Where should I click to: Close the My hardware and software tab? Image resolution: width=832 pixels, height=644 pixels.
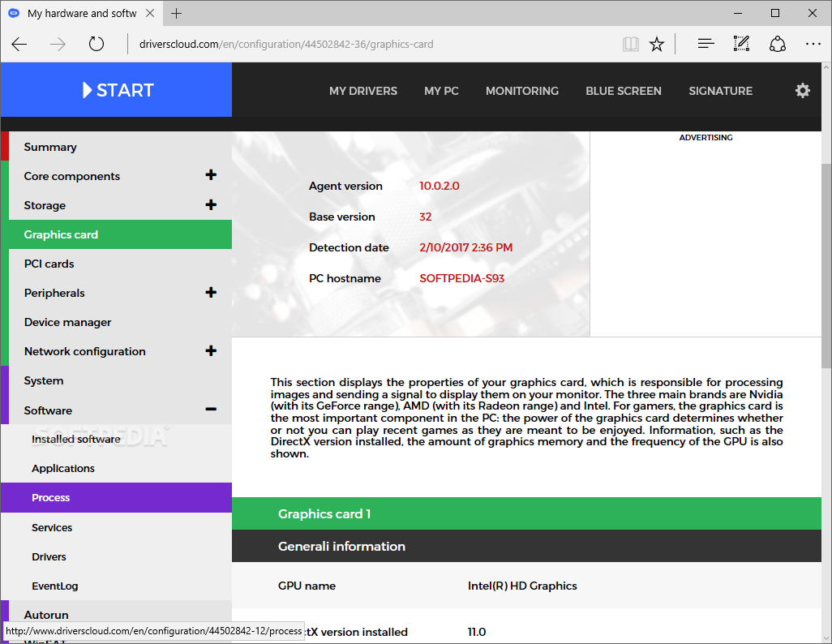point(150,13)
